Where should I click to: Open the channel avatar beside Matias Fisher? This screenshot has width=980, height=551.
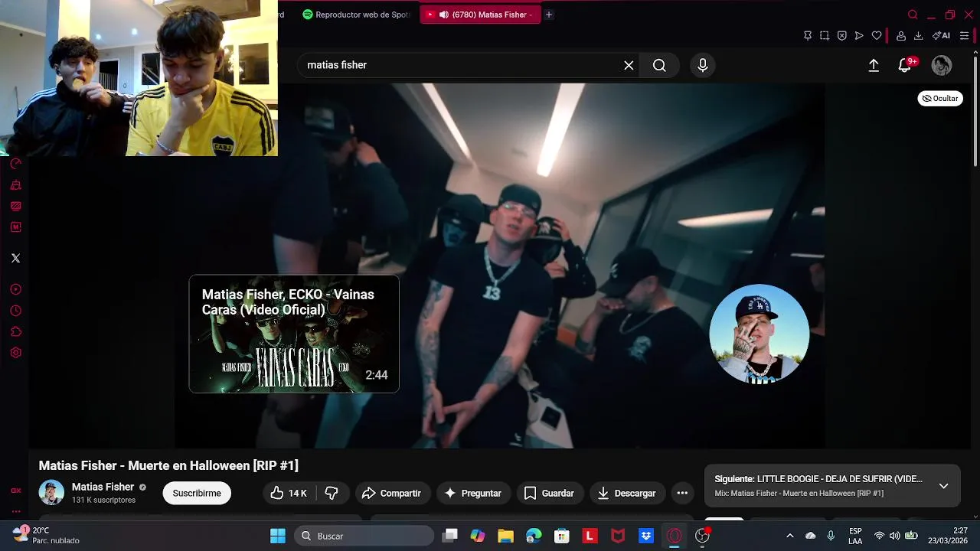51,493
